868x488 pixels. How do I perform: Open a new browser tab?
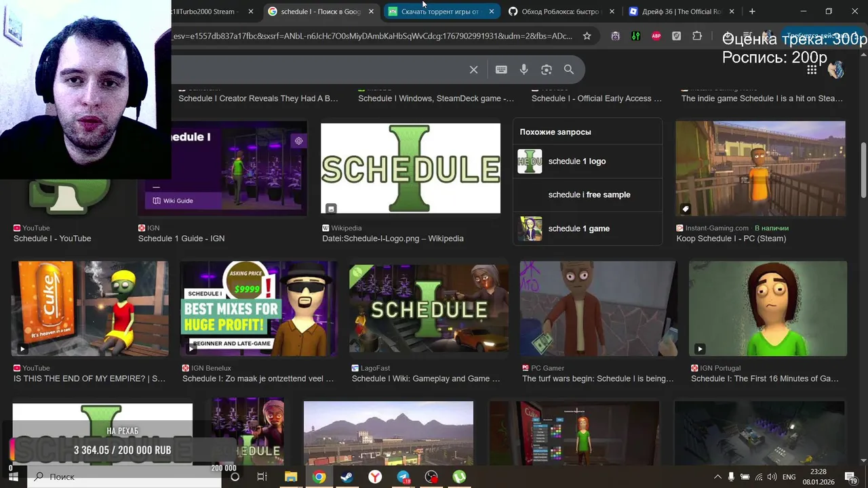click(752, 12)
